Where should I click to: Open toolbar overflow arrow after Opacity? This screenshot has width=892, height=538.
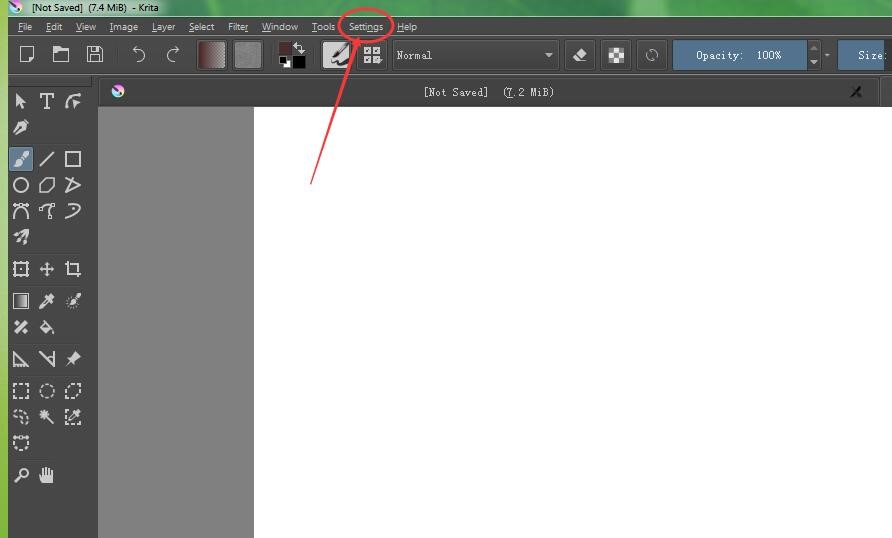[827, 55]
